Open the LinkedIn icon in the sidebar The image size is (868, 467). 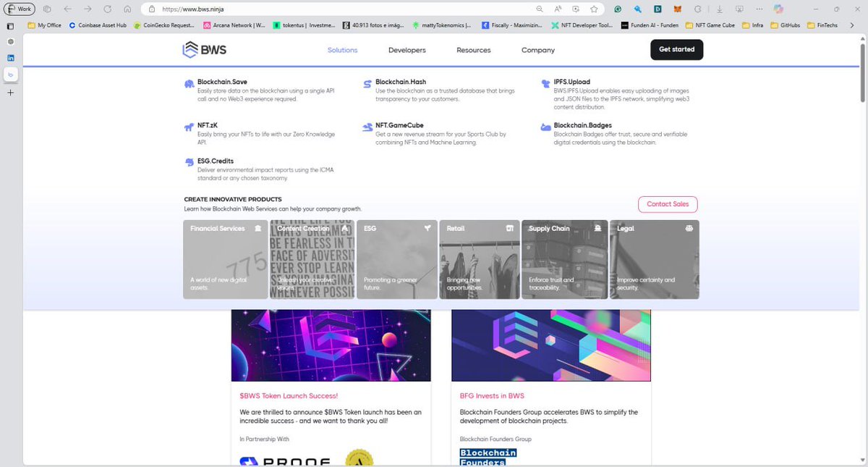tap(11, 57)
